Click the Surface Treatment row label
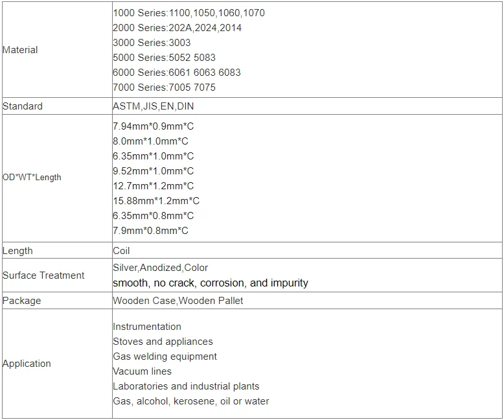This screenshot has width=504, height=420. tap(43, 275)
